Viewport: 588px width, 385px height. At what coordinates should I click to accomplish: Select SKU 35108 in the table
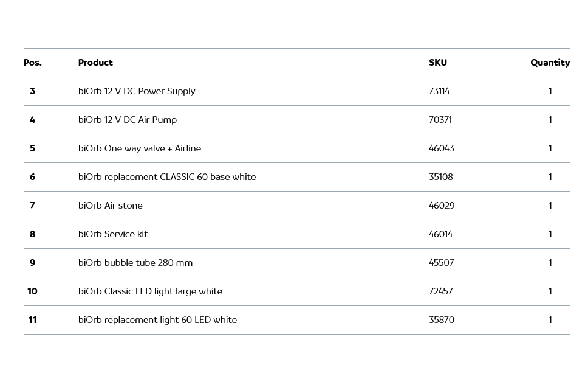(x=441, y=177)
